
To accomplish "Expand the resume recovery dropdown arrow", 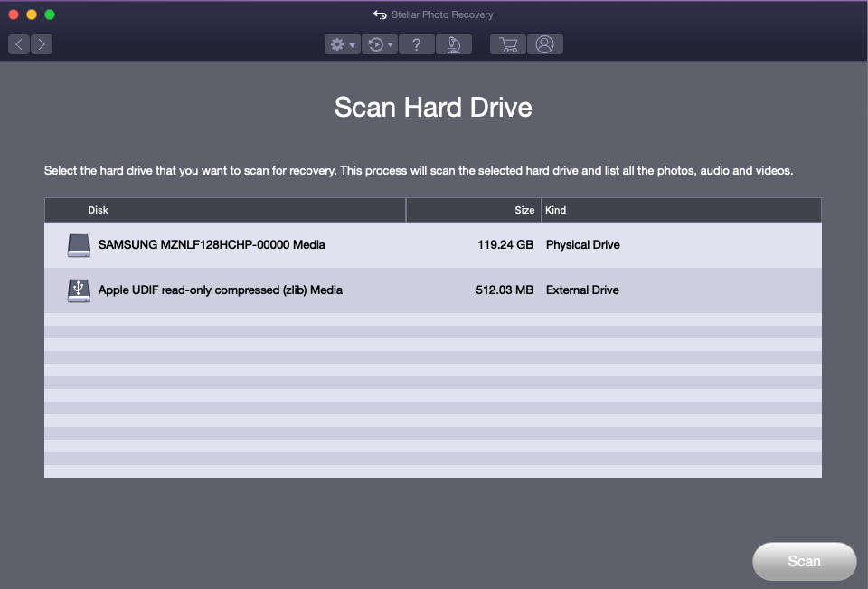I will point(391,45).
